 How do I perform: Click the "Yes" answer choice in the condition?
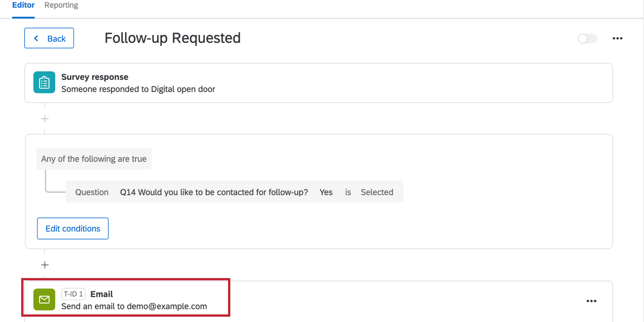[326, 192]
